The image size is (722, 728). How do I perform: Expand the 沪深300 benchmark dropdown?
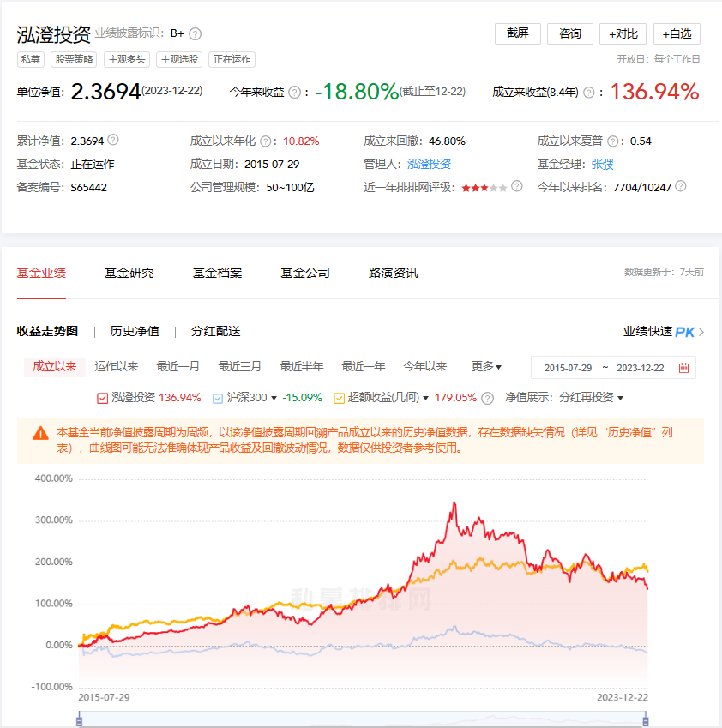point(274,399)
